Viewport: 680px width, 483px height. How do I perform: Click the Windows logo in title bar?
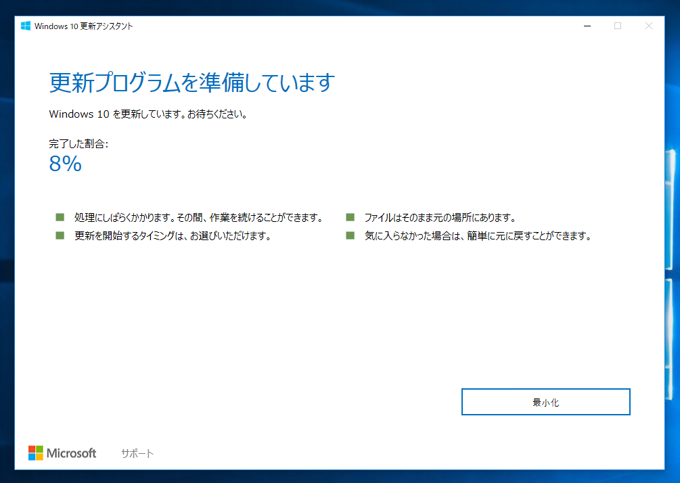point(26,26)
